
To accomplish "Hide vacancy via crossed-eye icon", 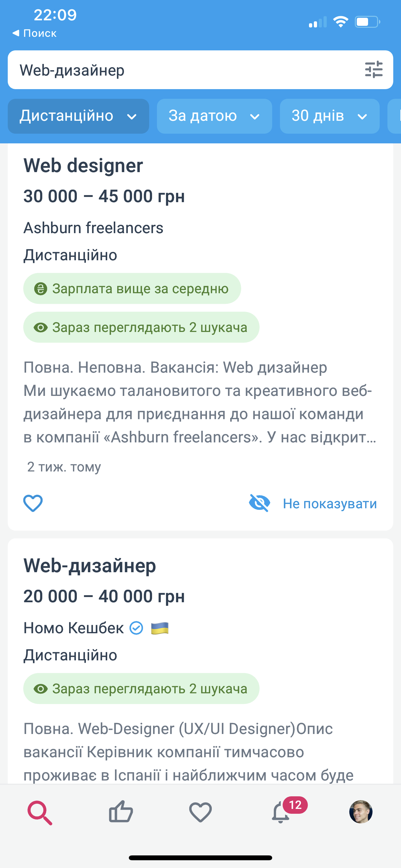I will 259,503.
